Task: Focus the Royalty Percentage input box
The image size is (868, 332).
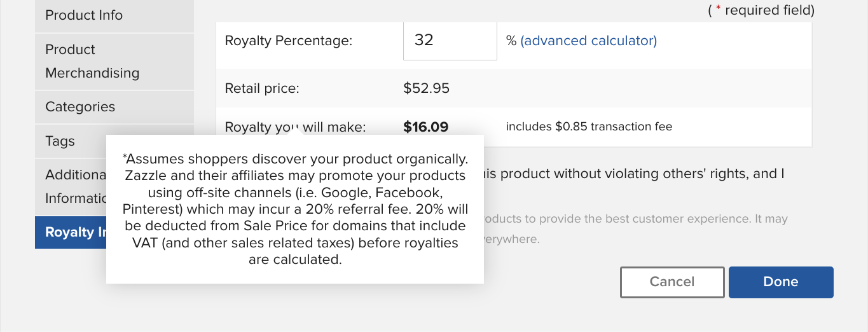Action: (x=450, y=41)
